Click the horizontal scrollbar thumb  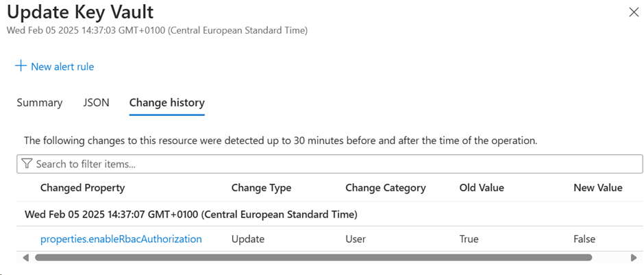pyautogui.click(x=313, y=258)
